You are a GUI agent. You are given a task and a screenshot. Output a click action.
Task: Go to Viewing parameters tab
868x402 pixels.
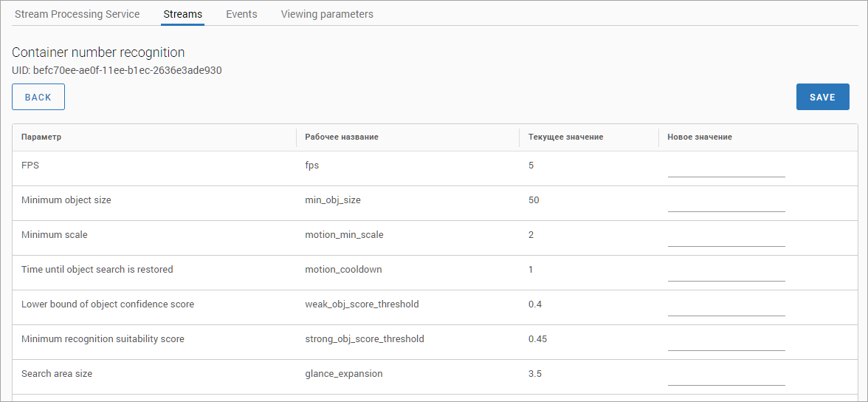click(x=327, y=14)
